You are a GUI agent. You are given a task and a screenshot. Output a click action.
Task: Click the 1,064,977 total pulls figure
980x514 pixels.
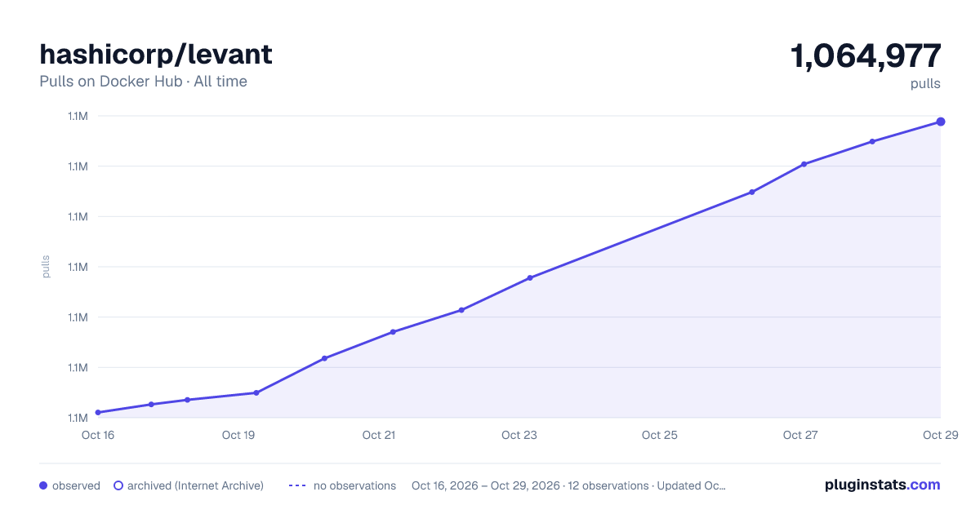[x=866, y=55]
